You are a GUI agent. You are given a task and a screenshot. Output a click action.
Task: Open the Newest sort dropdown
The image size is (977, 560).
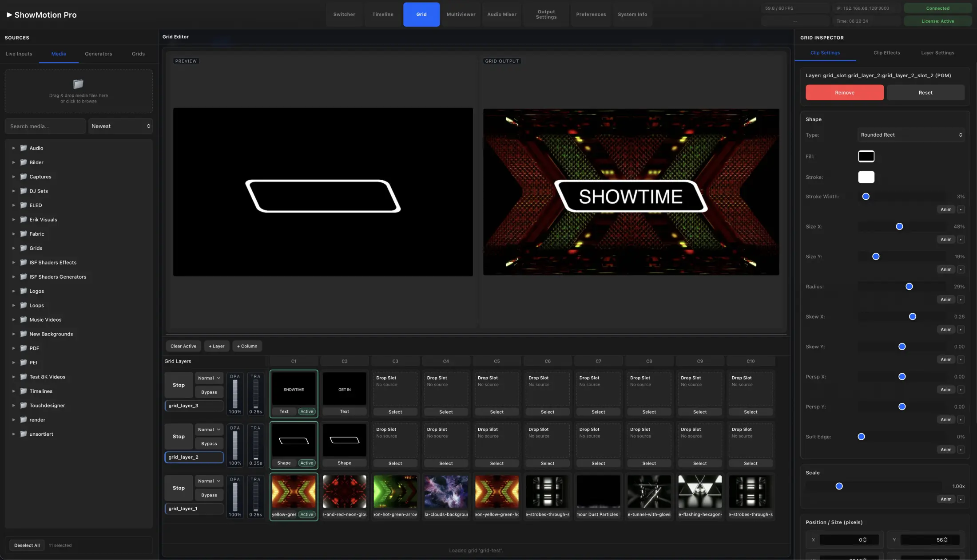point(120,126)
